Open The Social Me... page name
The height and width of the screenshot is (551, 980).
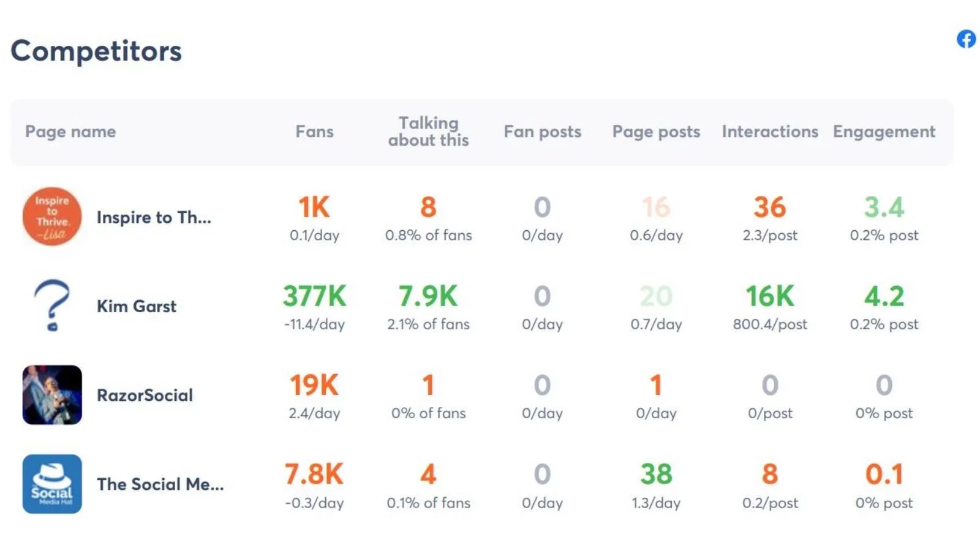point(160,484)
